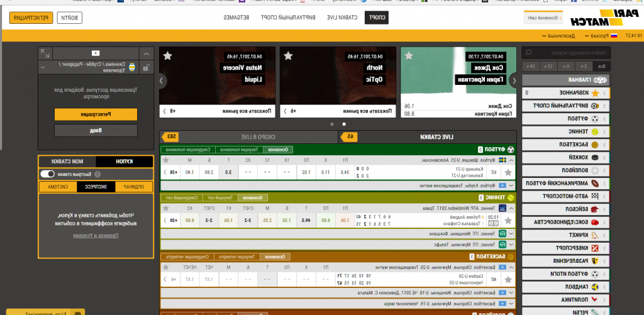Open the ГЛАВНАЯ home item in sports sidebar
Image resolution: width=644 pixels, height=315 pixels.
click(566, 80)
